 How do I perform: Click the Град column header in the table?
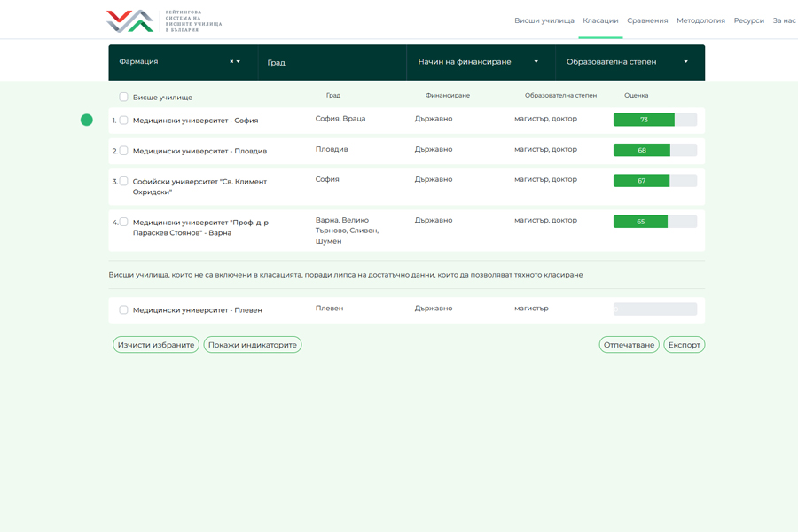(x=333, y=95)
